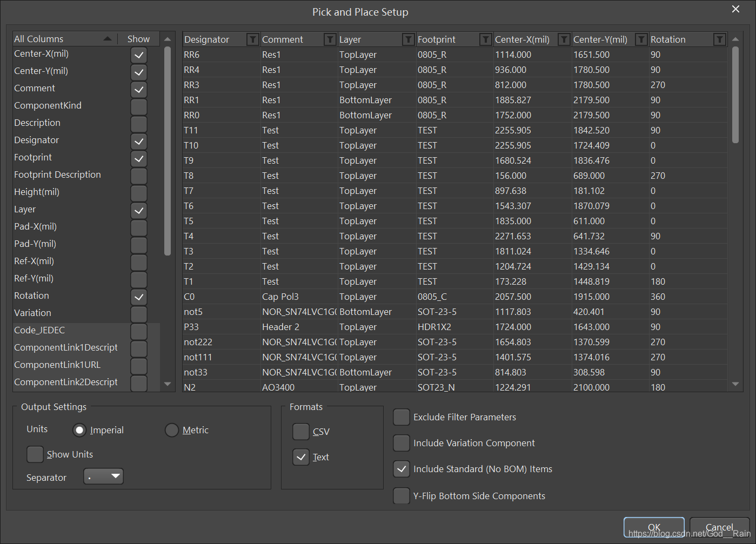Screen dimensions: 756x544
Task: Enable CSV output format
Action: 301,432
